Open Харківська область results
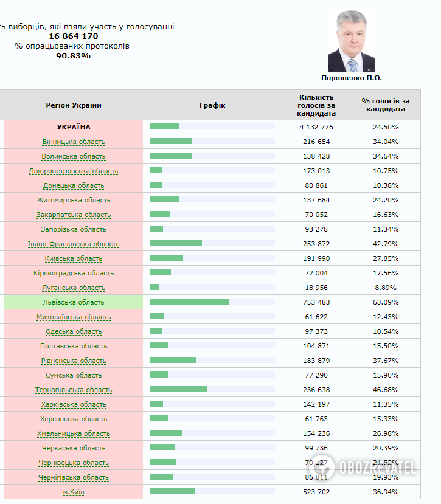This screenshot has width=441, height=504. tap(74, 404)
